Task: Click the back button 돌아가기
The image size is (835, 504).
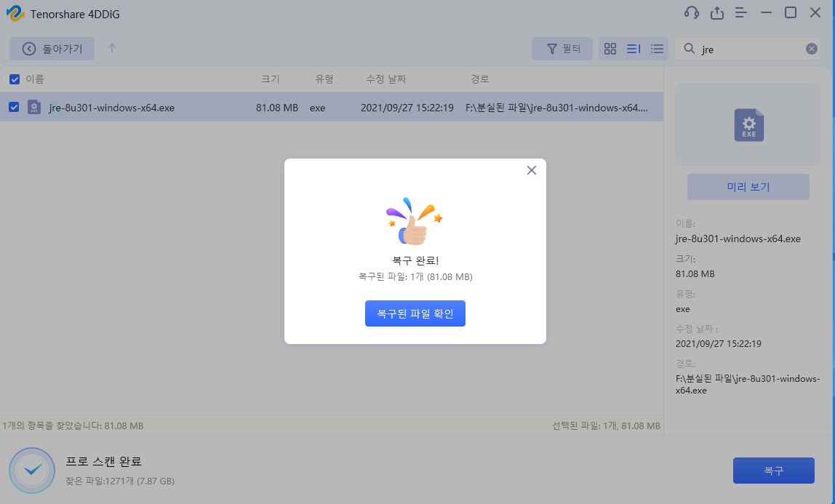Action: (52, 49)
